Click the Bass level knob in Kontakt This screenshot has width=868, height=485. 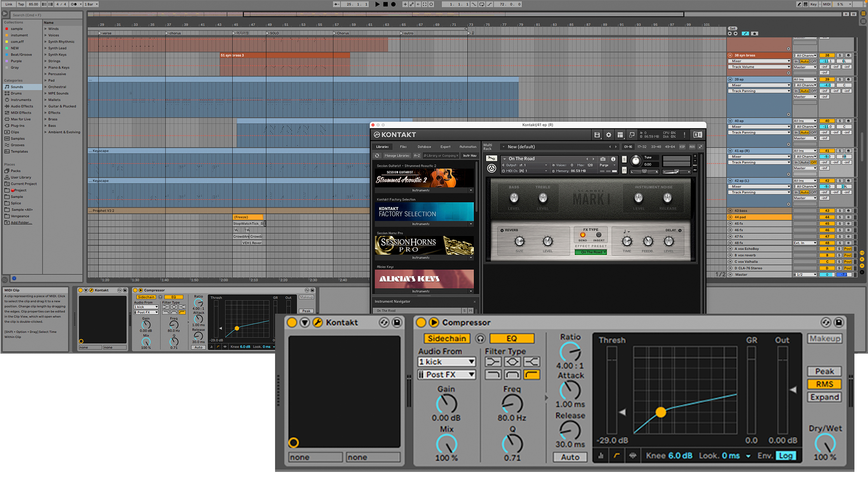[x=514, y=198]
